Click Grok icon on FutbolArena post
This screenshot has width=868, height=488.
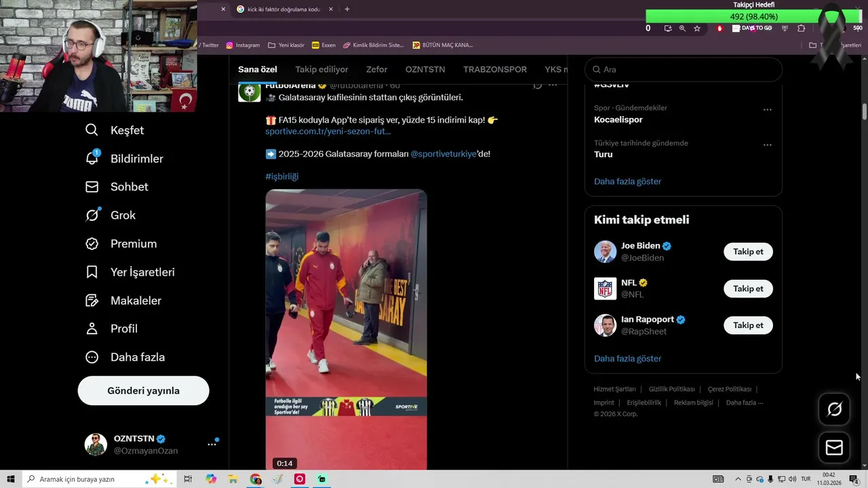pos(537,85)
